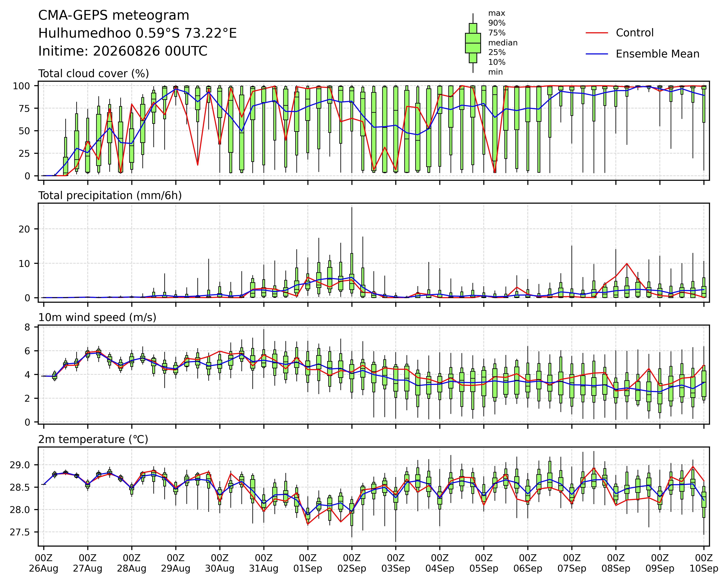Screen dimensions: 728x583
Task: Select the Ensemble Mean legend label
Action: (657, 54)
